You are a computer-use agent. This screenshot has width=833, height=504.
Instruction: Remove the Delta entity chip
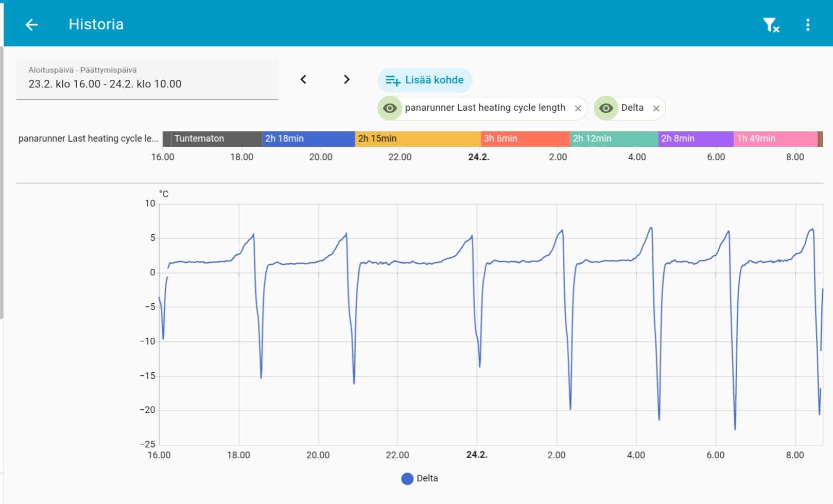656,108
